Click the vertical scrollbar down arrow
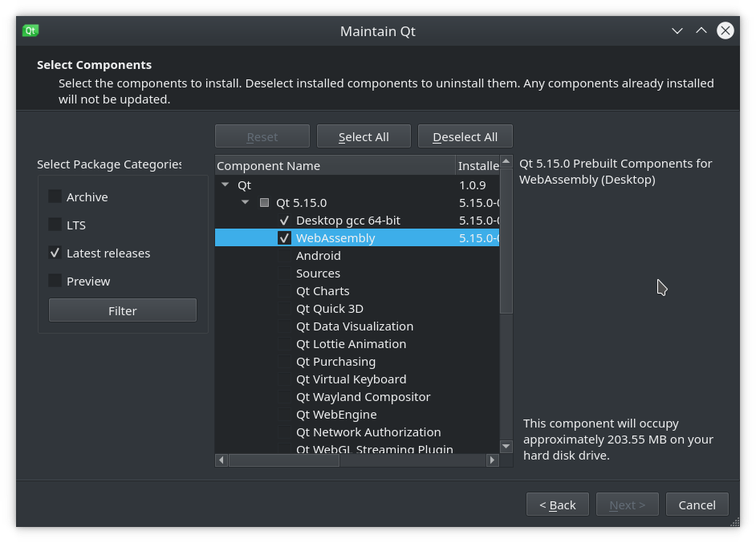 [506, 447]
